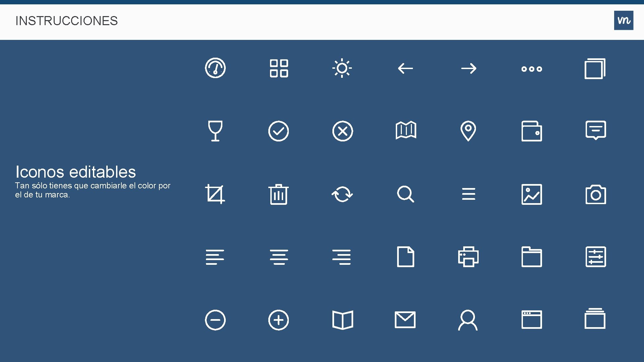Click the magnifying glass search icon
This screenshot has height=362, width=644.
pos(405,194)
